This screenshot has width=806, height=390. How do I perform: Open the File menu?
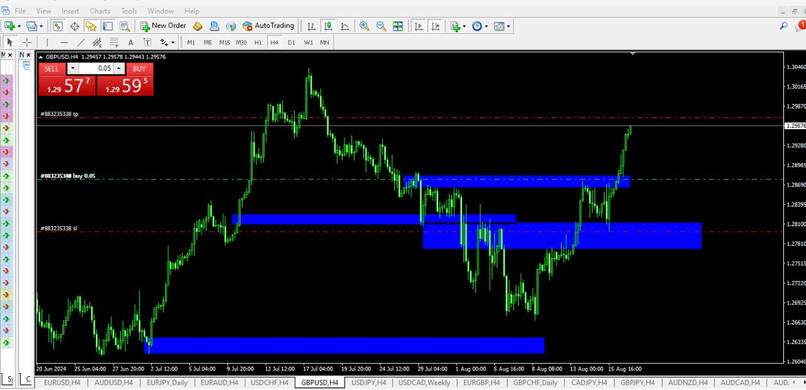point(20,11)
